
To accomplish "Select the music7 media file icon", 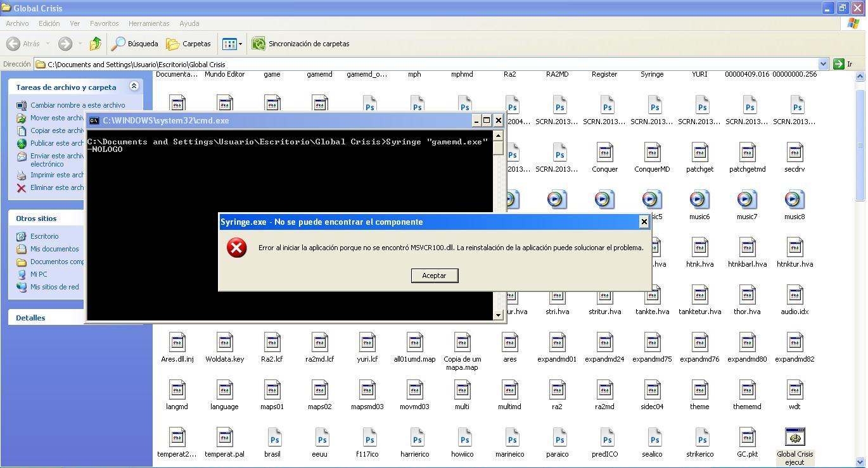I will pos(747,200).
